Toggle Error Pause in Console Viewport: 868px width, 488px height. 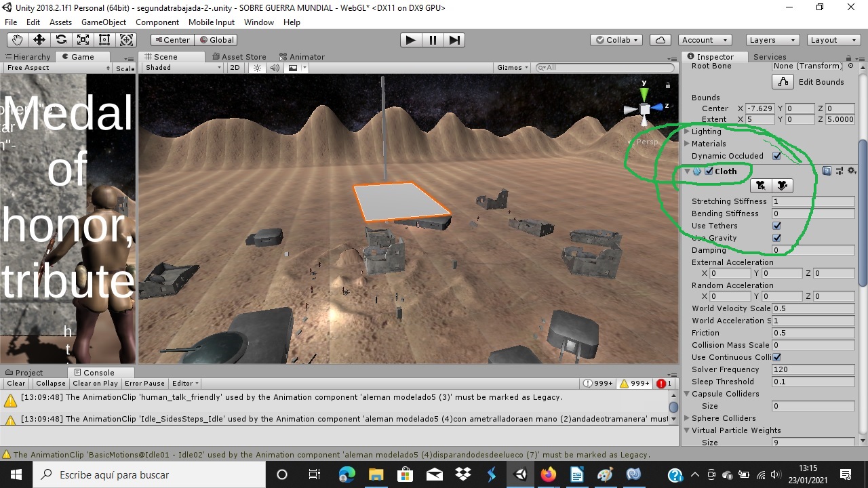tap(144, 384)
